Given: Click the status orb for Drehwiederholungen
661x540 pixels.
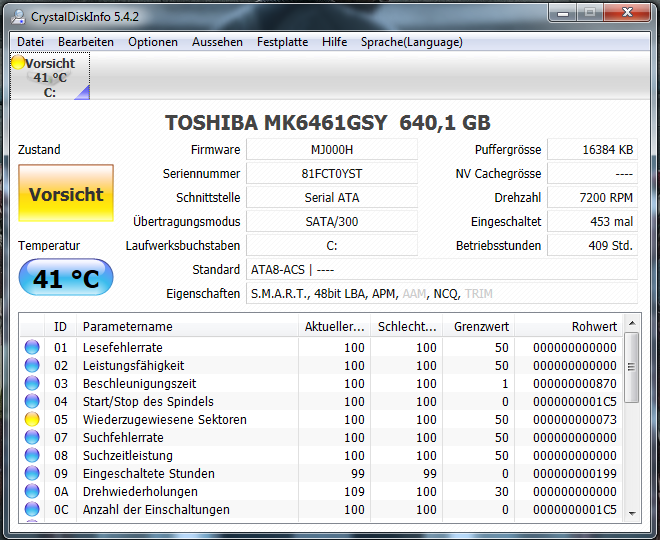Looking at the screenshot, I should tap(32, 492).
